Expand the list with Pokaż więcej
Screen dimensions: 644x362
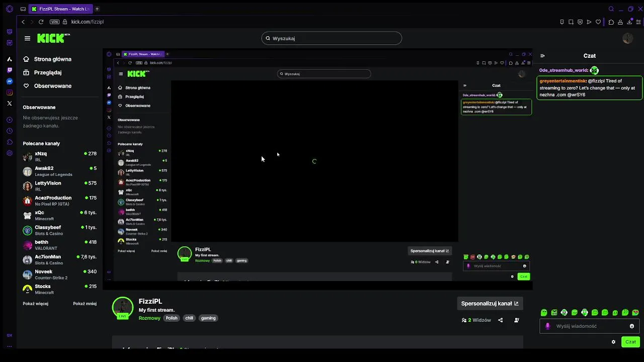[35, 304]
